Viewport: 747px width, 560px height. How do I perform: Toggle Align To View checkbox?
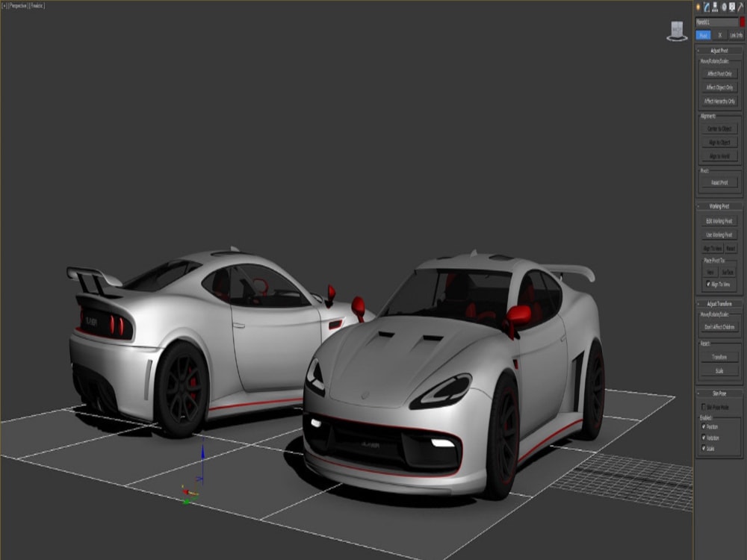coord(708,284)
